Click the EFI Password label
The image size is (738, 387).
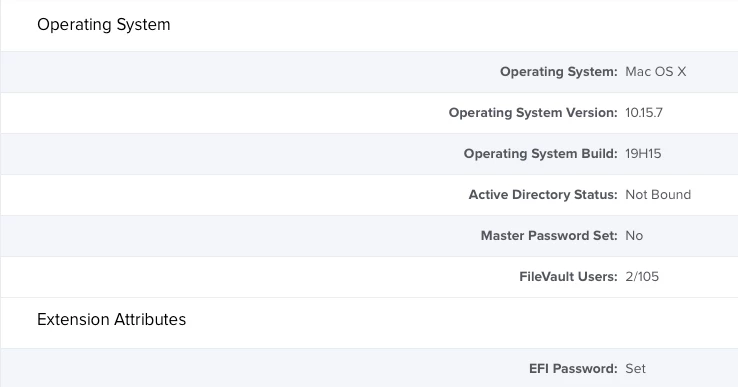click(573, 368)
